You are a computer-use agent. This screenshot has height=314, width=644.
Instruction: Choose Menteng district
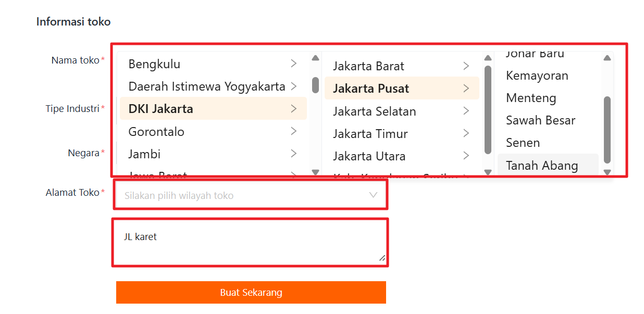point(531,98)
